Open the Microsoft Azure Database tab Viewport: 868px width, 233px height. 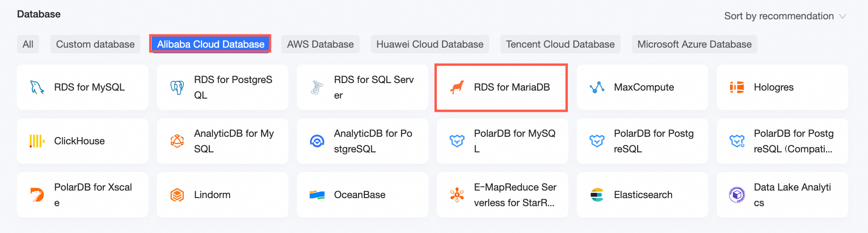point(694,44)
